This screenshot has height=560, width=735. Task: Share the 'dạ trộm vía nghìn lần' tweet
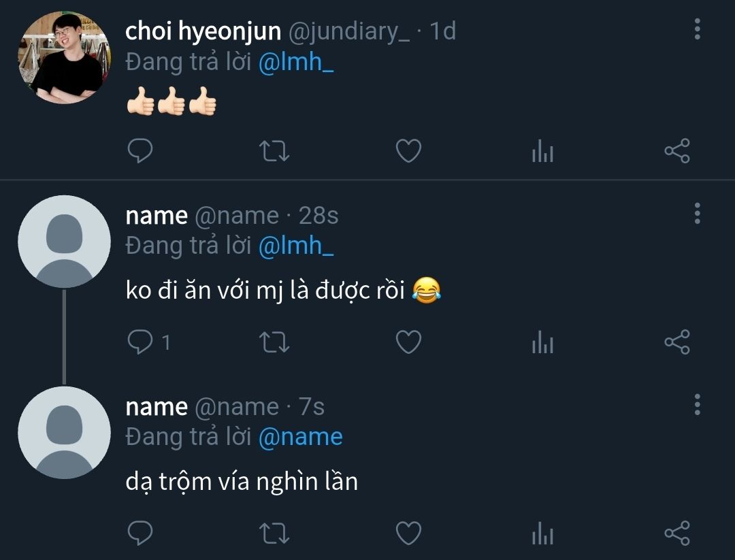point(676,533)
